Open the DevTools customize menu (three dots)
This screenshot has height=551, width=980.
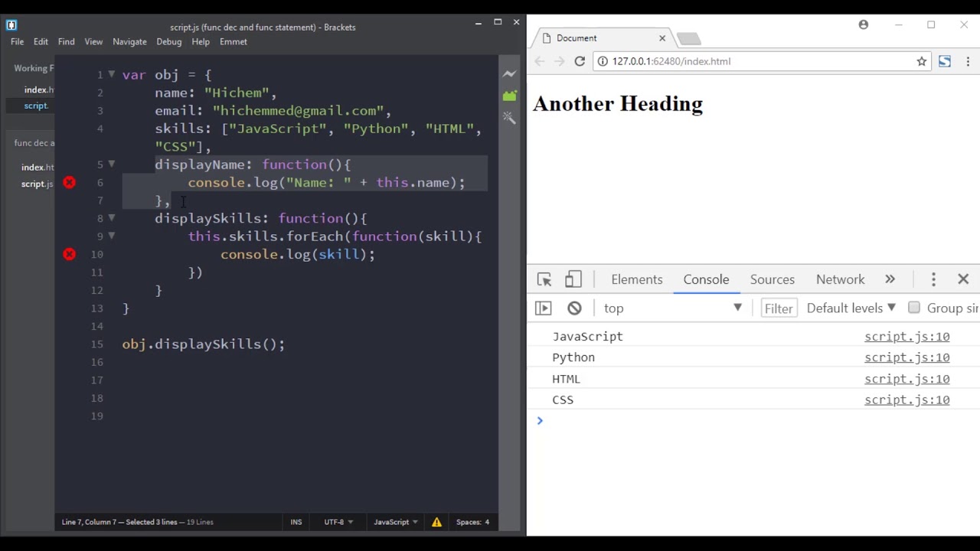pyautogui.click(x=933, y=279)
